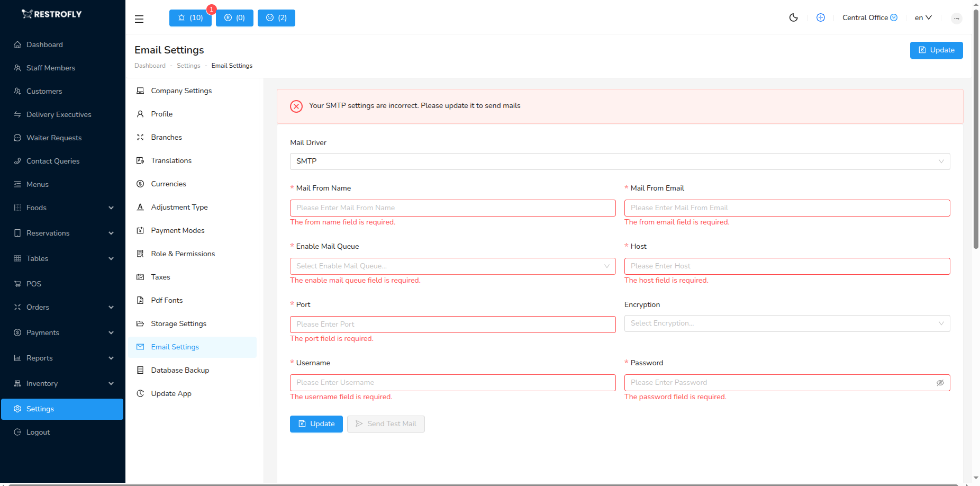The width and height of the screenshot is (980, 486).
Task: Click the Mail From Name input field
Action: [x=452, y=208]
